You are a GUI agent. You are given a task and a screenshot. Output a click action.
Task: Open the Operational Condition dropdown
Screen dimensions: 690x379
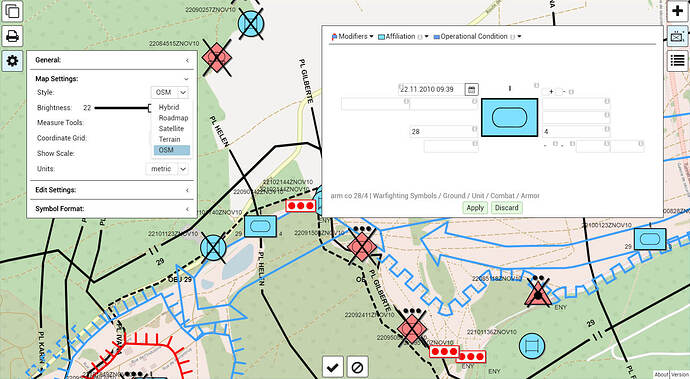tap(477, 37)
